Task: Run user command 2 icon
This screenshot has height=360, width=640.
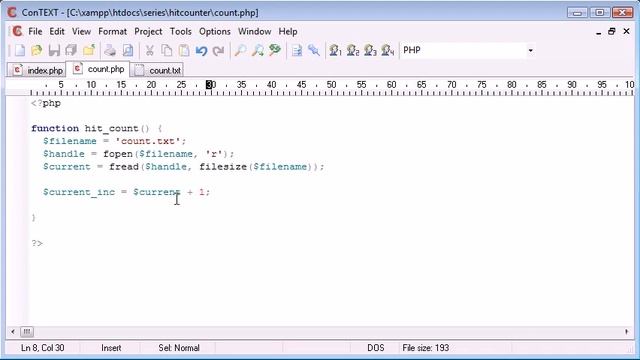Action: tap(353, 51)
